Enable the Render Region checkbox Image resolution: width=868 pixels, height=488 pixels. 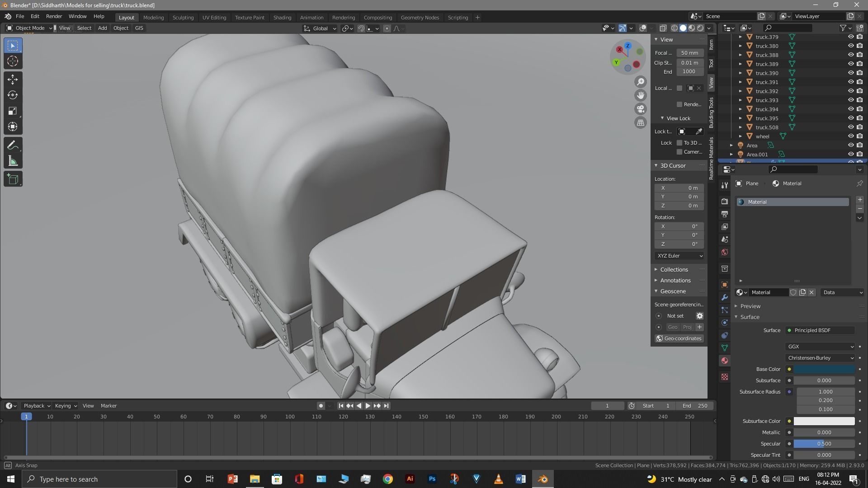pos(679,104)
